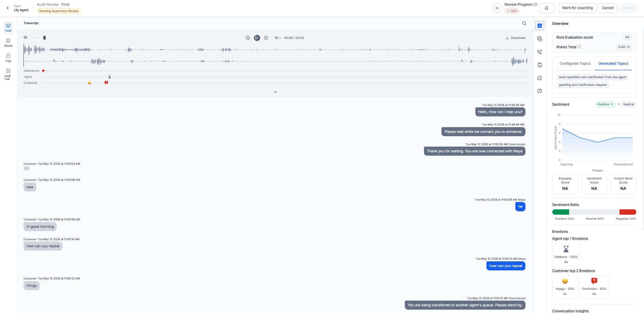The height and width of the screenshot is (313, 644).
Task: Click the green positive ratio bar segment
Action: click(561, 212)
